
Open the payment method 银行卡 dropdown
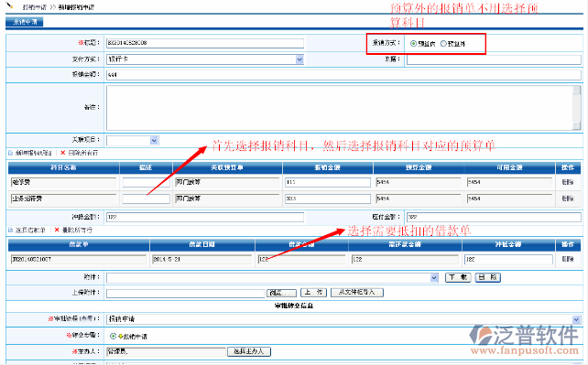[299, 59]
